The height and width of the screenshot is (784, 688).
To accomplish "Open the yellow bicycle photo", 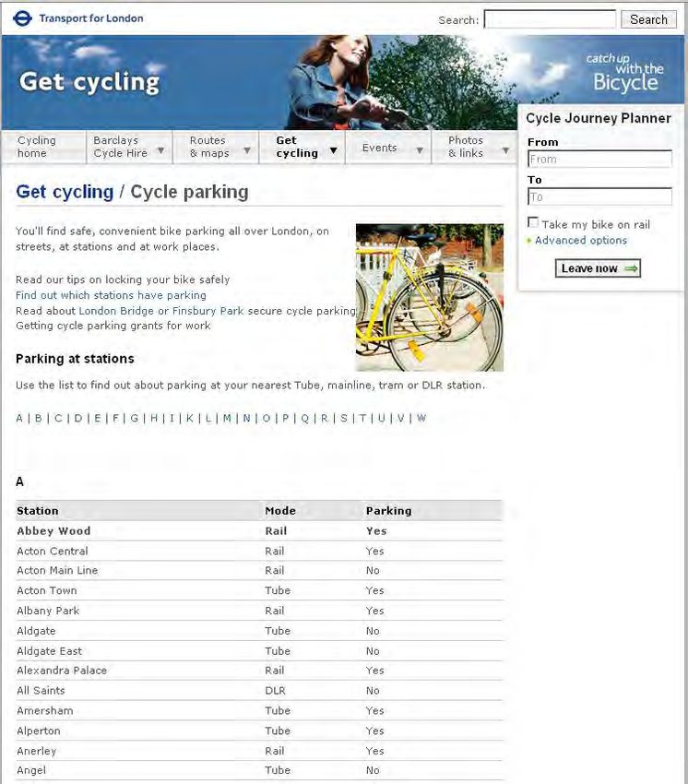I will [429, 297].
